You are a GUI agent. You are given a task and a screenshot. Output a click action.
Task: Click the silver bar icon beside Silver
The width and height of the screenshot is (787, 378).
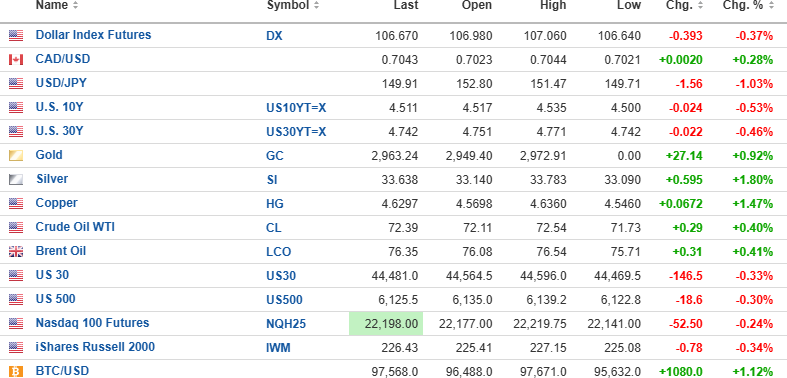click(x=16, y=180)
